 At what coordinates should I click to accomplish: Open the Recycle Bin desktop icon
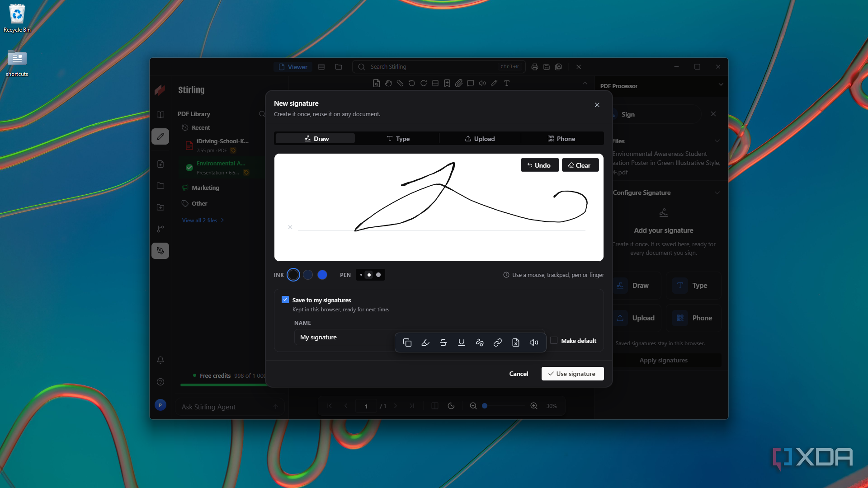17,19
